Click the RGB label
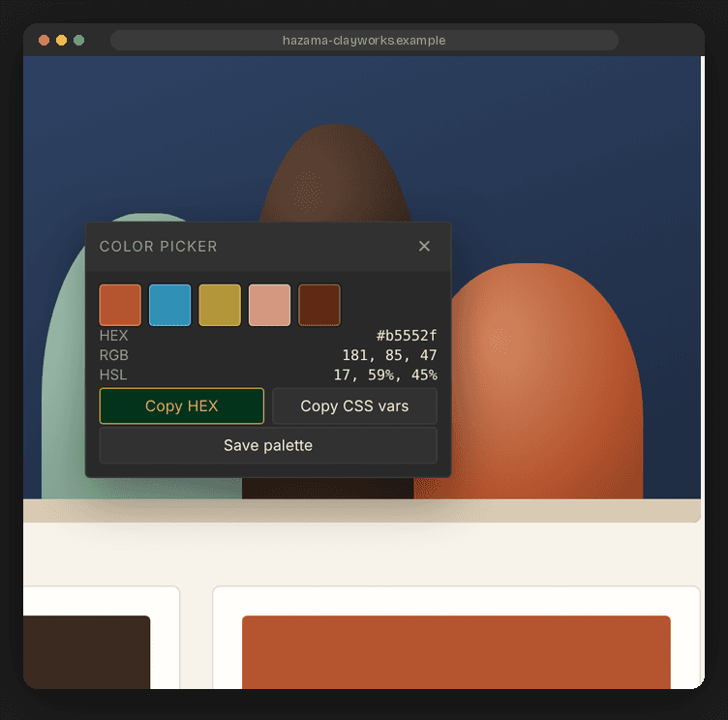The width and height of the screenshot is (728, 720). pos(114,355)
